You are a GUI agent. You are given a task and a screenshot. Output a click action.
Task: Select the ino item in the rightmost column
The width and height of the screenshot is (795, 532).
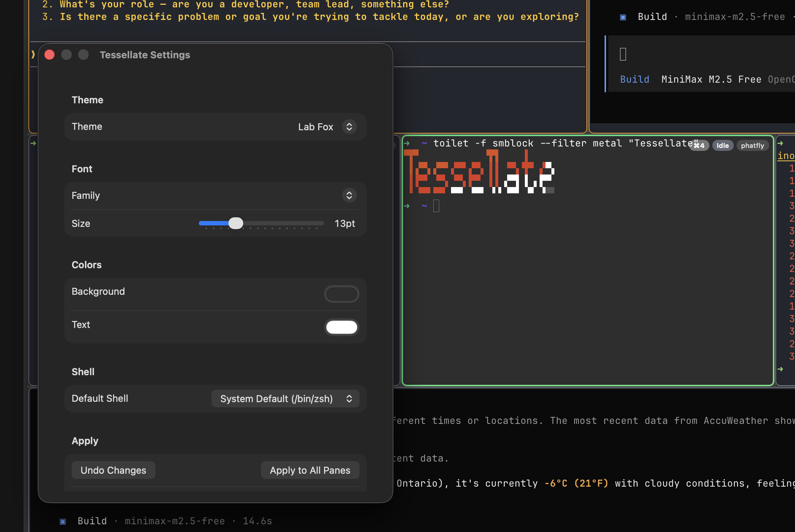coord(787,155)
